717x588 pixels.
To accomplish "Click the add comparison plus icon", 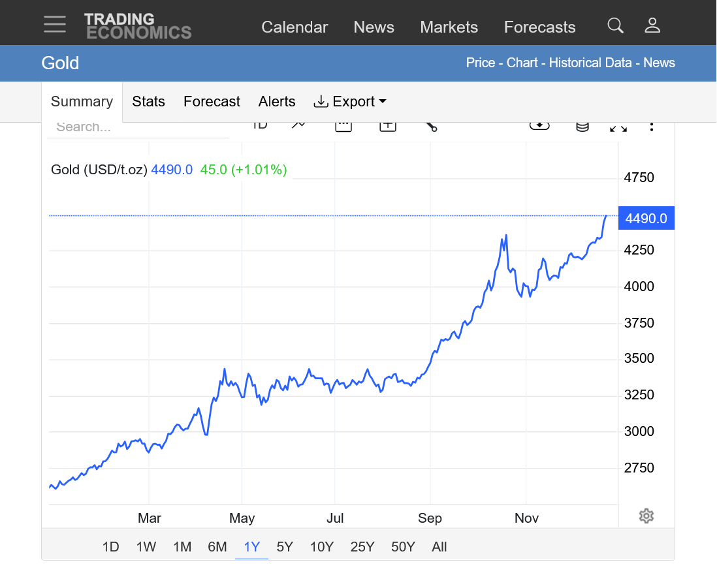I will pyautogui.click(x=388, y=126).
